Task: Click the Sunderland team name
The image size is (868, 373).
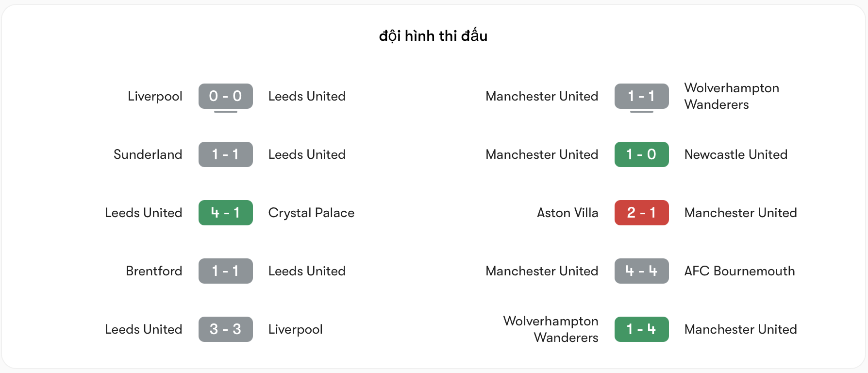Action: (148, 154)
